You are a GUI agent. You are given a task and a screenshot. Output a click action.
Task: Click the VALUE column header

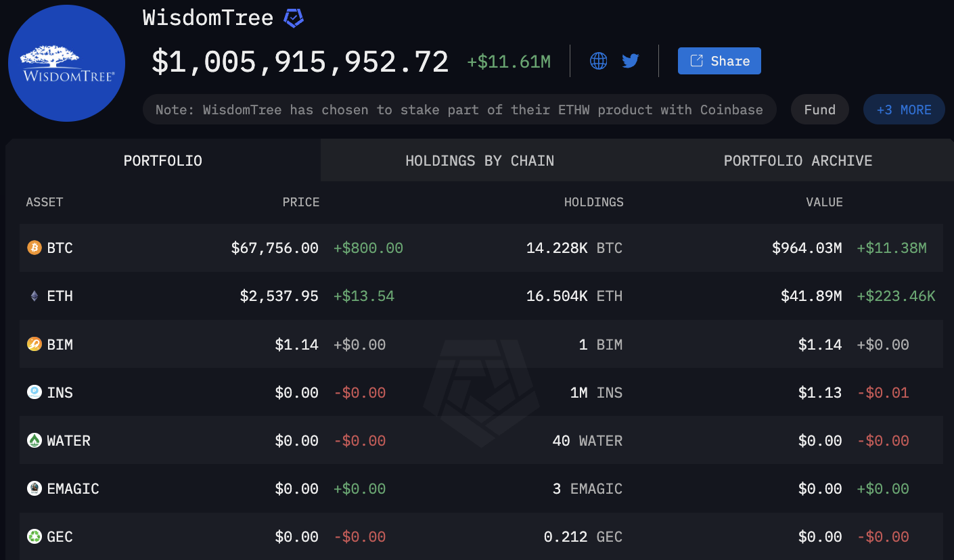pos(824,202)
